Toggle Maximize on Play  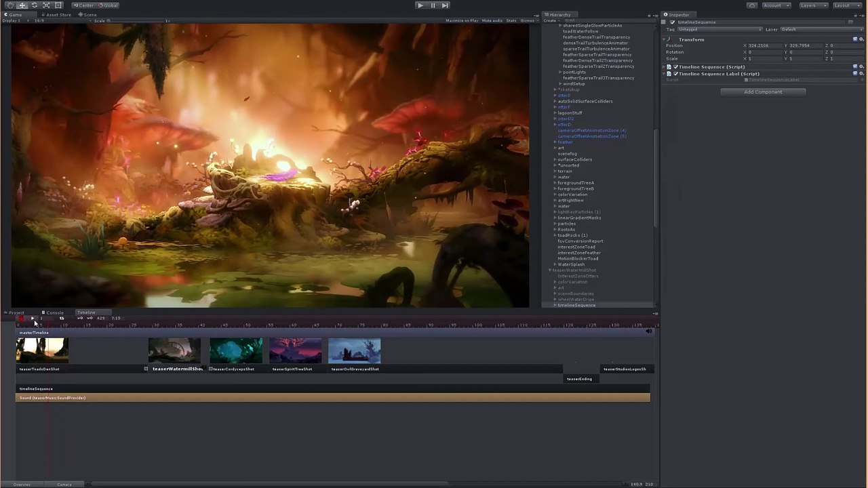tap(462, 20)
